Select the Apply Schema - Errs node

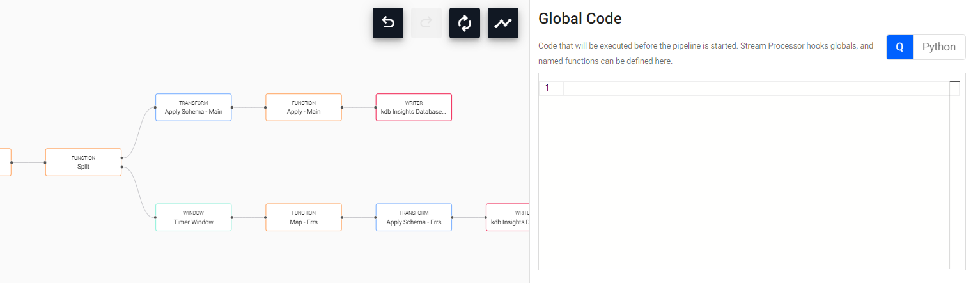click(x=414, y=217)
